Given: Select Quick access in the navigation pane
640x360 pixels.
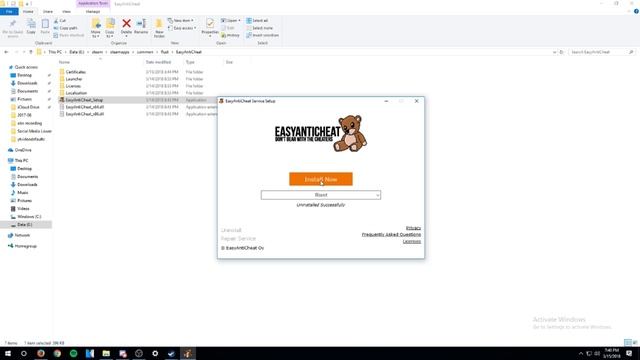Looking at the screenshot, I should pos(26,67).
